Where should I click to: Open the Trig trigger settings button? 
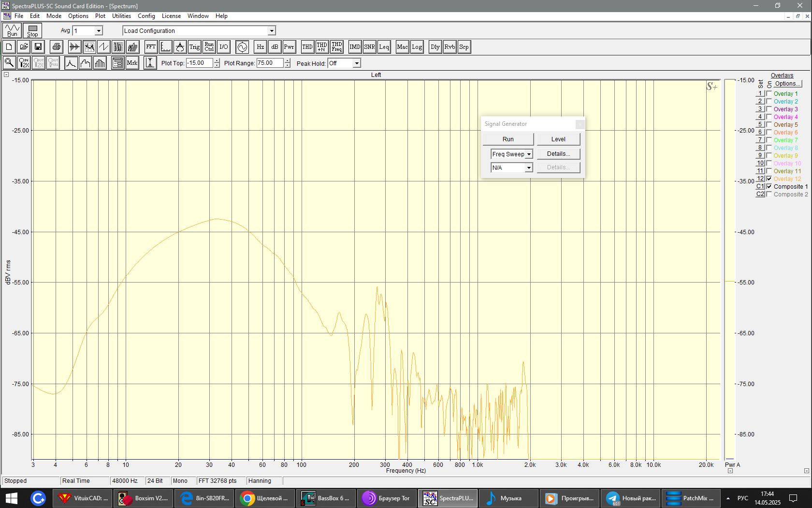194,47
